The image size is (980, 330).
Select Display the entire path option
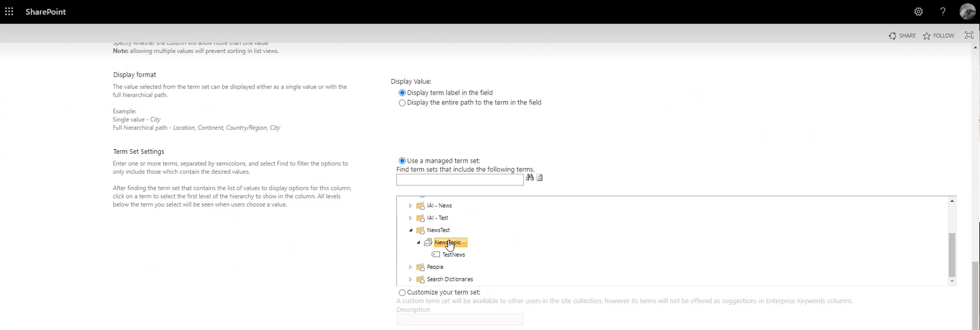coord(402,103)
